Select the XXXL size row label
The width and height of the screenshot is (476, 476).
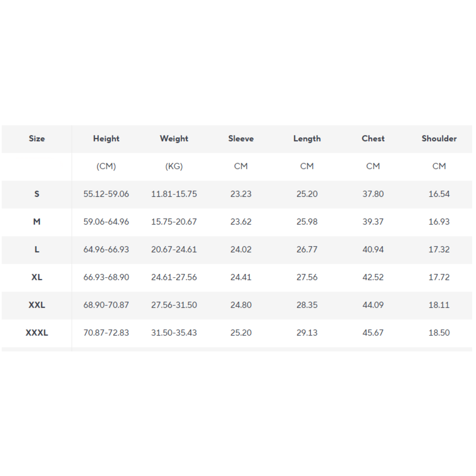36,333
